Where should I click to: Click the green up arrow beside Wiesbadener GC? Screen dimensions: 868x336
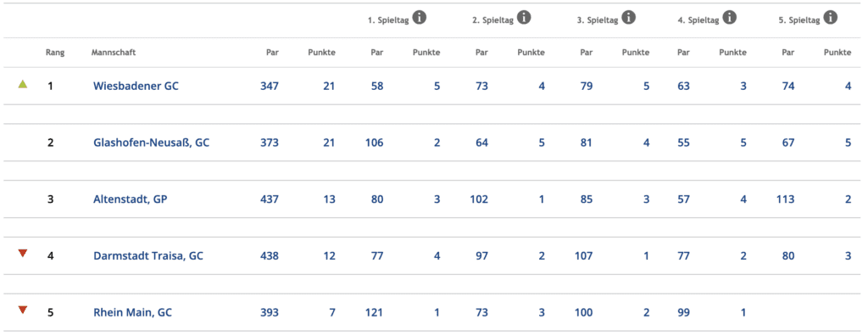(x=22, y=84)
